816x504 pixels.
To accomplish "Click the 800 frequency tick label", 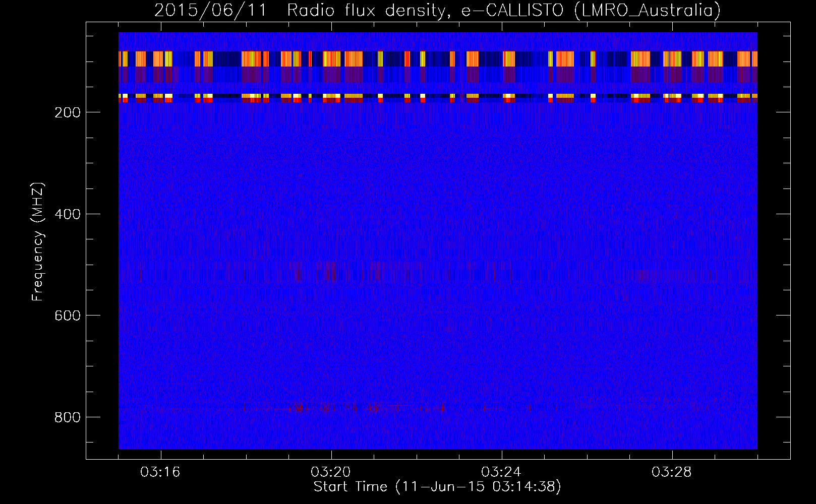I will tap(67, 417).
